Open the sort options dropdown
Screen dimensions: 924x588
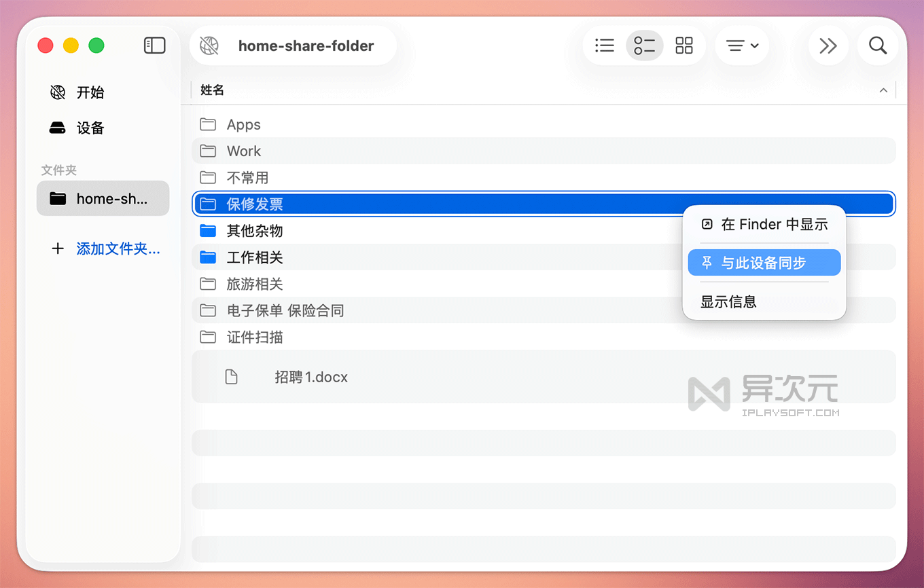pyautogui.click(x=742, y=45)
